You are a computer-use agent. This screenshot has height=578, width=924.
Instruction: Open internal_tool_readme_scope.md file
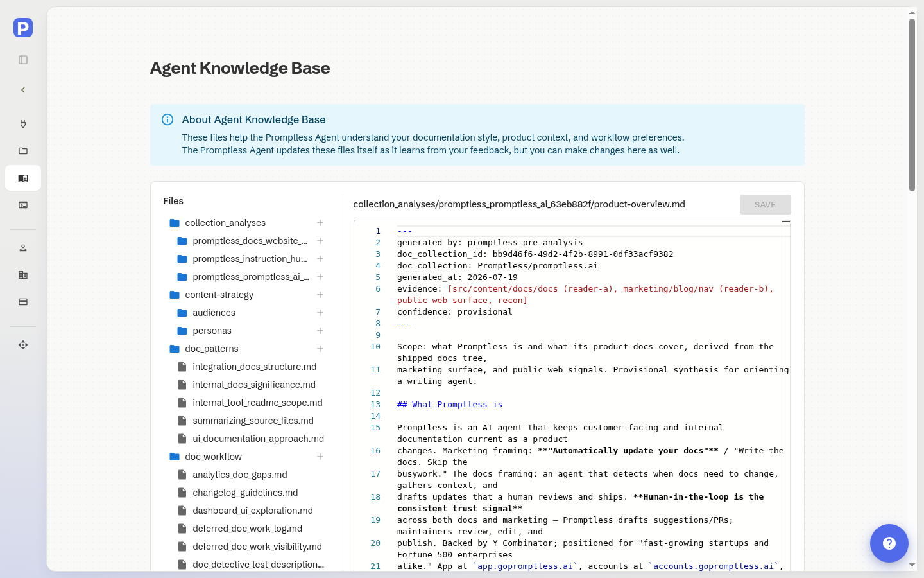[257, 403]
